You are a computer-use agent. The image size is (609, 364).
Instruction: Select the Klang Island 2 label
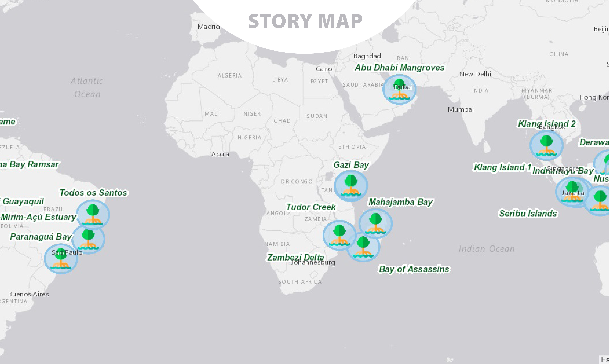tap(547, 124)
